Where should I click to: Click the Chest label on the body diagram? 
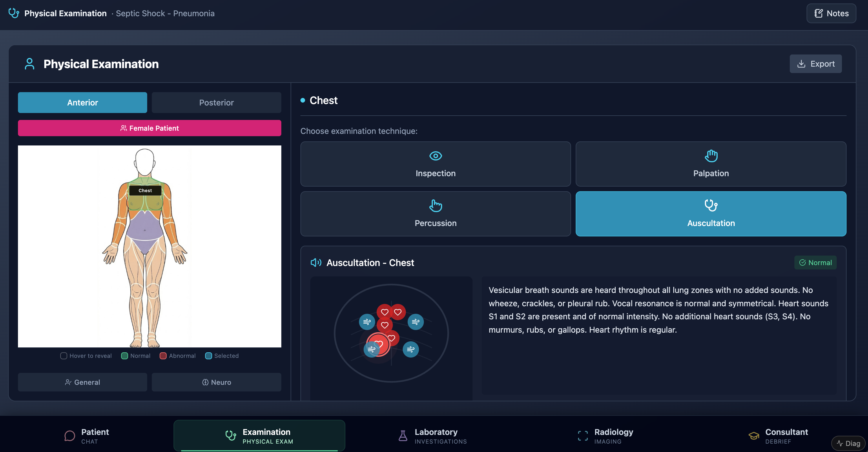(x=145, y=190)
